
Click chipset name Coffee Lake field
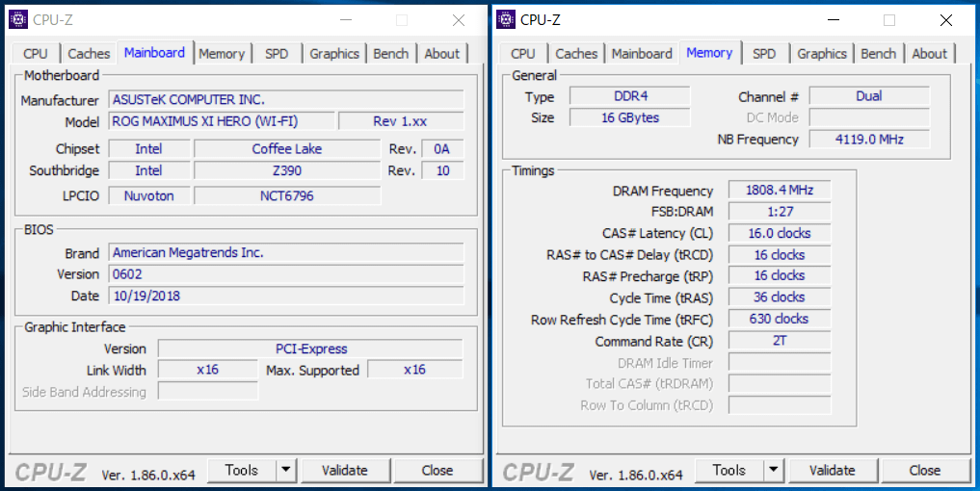click(287, 148)
